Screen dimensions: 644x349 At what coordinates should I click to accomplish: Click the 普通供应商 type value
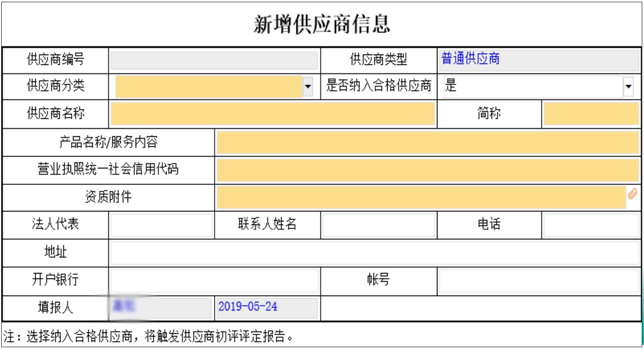pyautogui.click(x=470, y=59)
